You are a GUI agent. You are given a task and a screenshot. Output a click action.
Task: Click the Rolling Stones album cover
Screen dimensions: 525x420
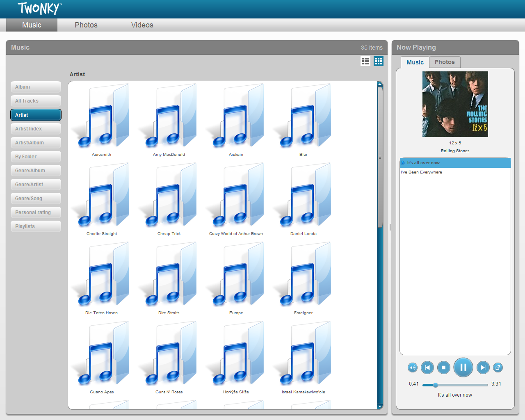(x=455, y=104)
